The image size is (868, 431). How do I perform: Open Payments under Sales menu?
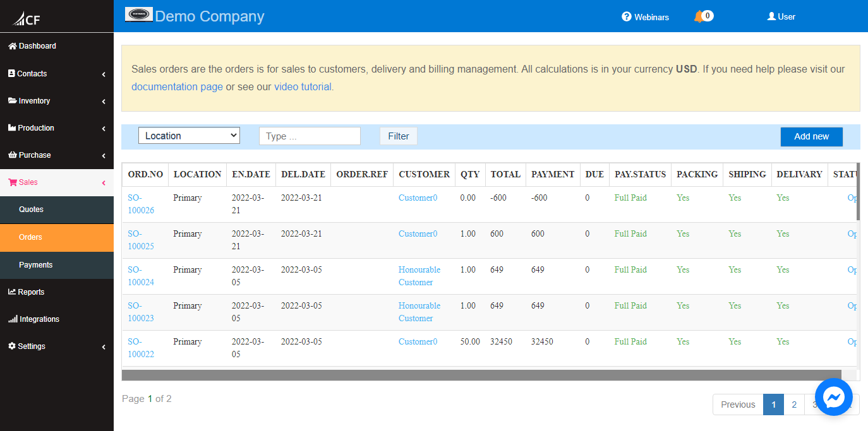pos(35,265)
